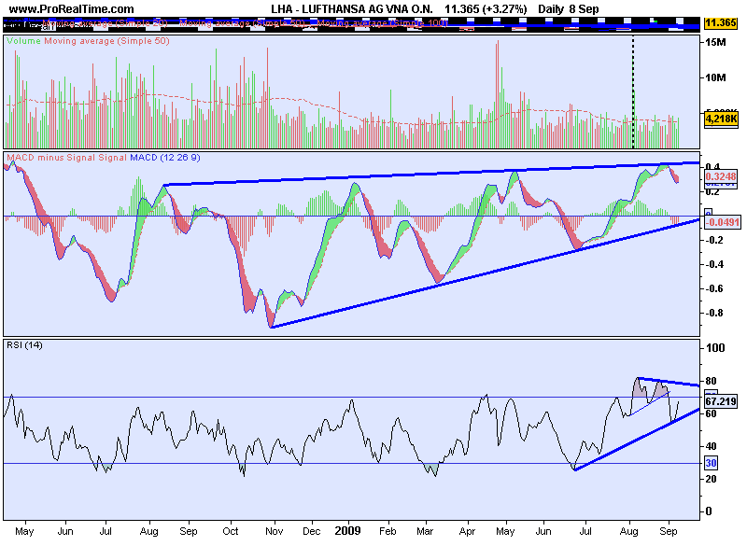Click the 2009 year label on the time axis

point(347,531)
